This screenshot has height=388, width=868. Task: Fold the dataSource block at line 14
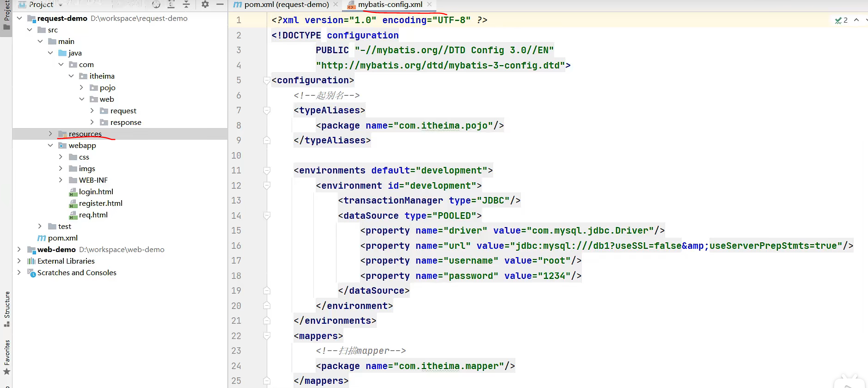click(267, 216)
